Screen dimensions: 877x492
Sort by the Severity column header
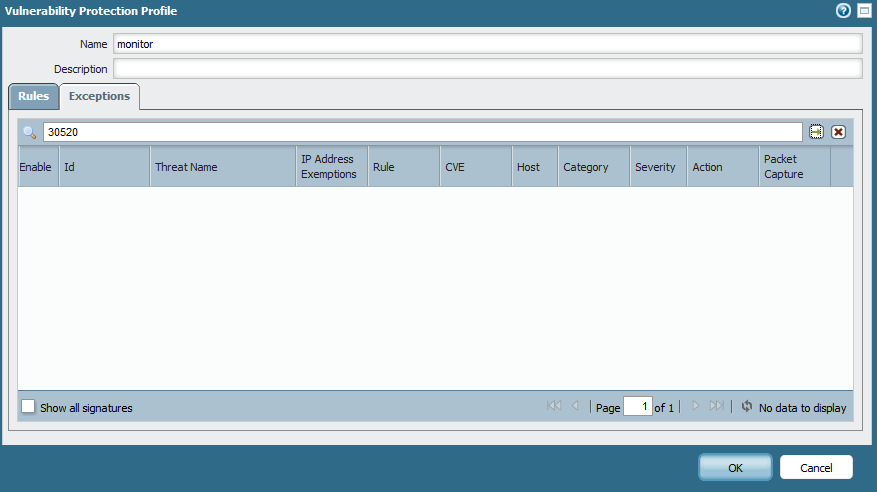point(658,167)
